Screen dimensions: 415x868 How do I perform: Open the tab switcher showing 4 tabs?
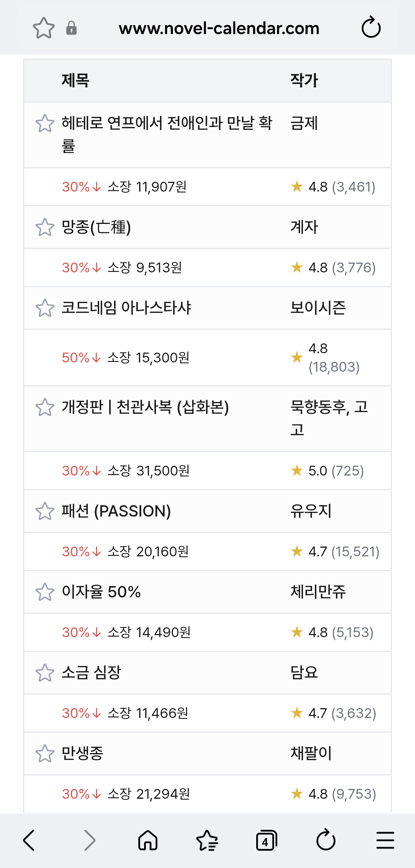click(x=266, y=840)
